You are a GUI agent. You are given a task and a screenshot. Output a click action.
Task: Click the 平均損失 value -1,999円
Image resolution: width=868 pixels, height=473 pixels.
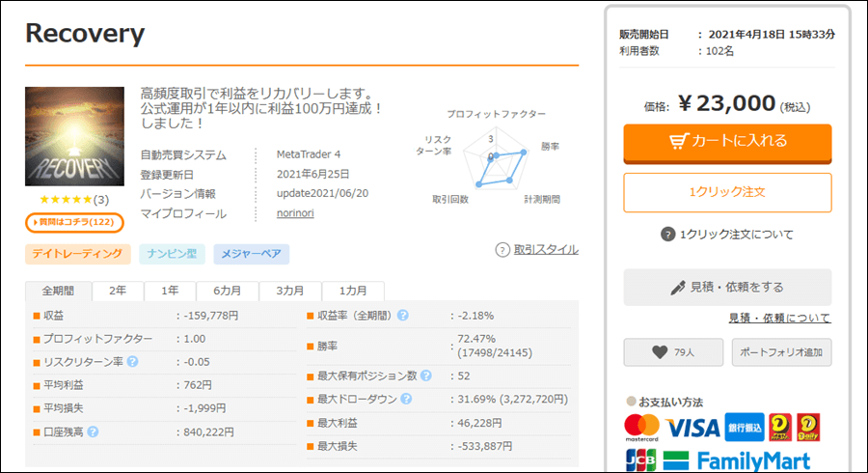pos(204,408)
